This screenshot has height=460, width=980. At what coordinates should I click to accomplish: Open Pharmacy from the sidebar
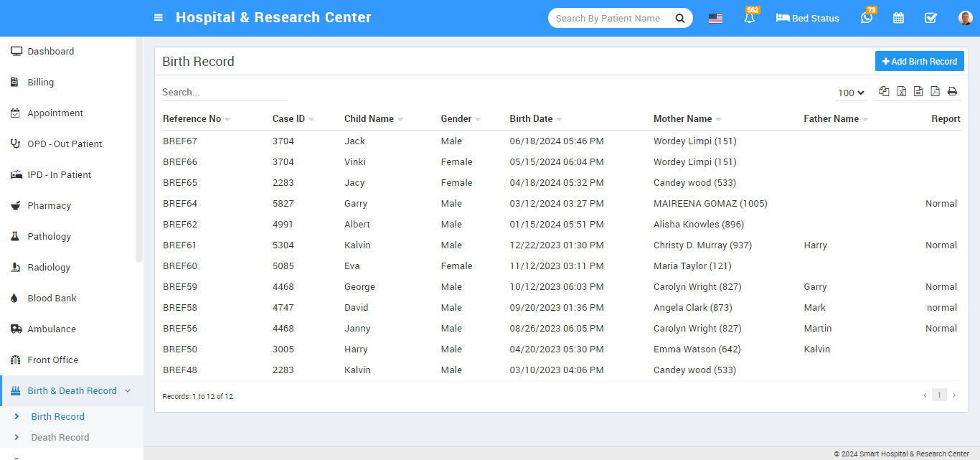point(49,206)
